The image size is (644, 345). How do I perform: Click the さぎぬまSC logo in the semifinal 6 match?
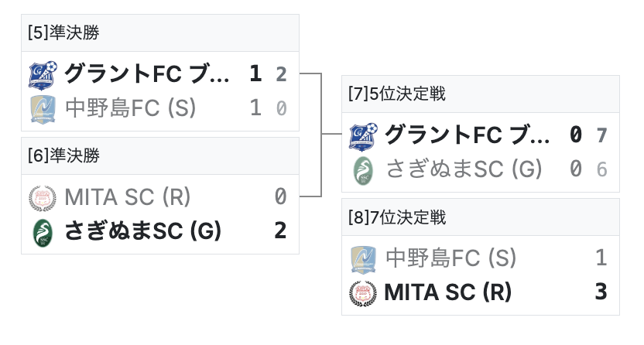click(x=42, y=231)
